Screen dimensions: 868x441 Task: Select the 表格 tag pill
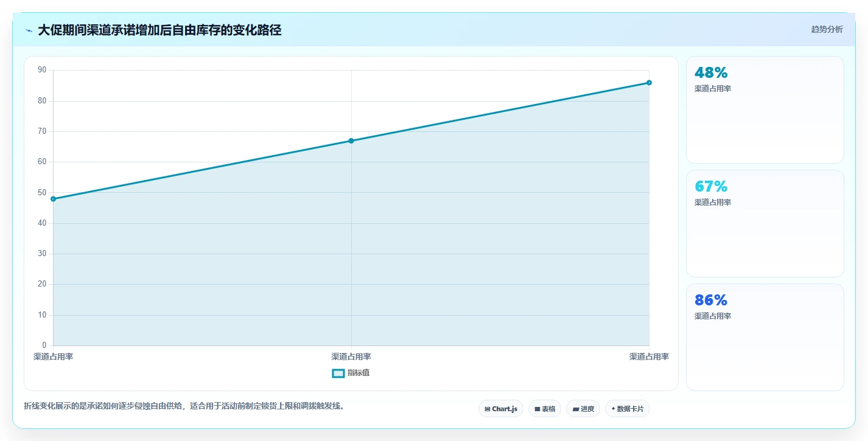click(545, 409)
